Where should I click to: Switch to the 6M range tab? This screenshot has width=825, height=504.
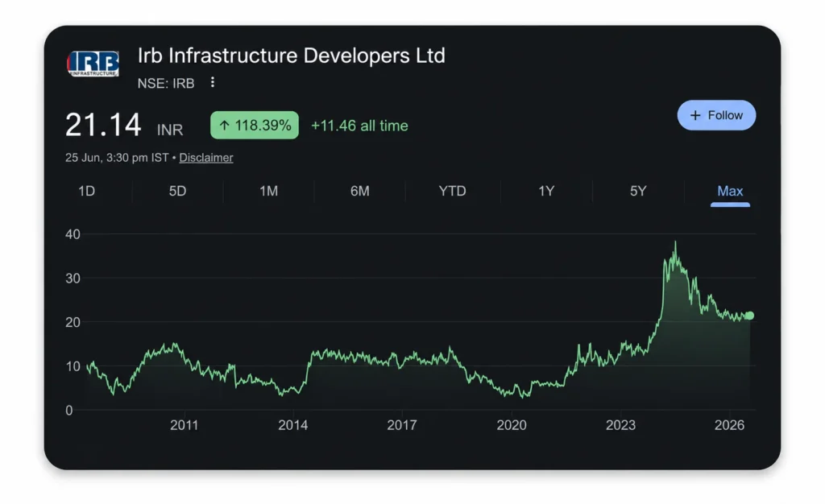pos(360,191)
